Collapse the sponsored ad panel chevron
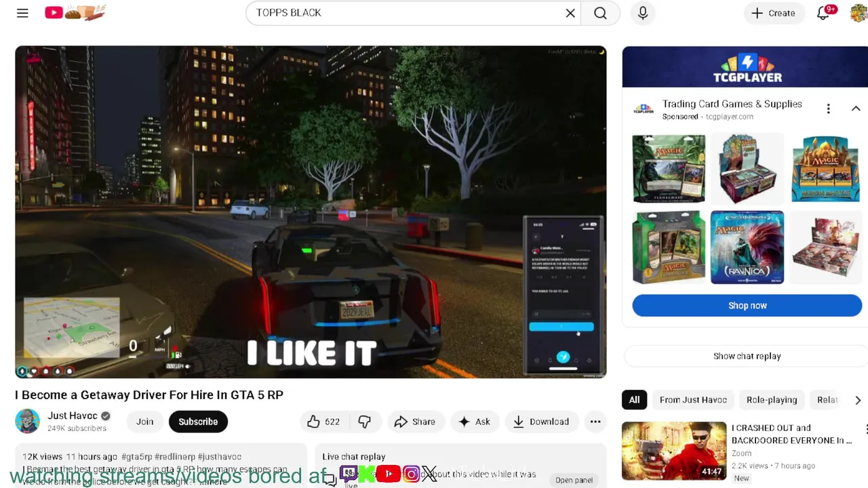 856,109
